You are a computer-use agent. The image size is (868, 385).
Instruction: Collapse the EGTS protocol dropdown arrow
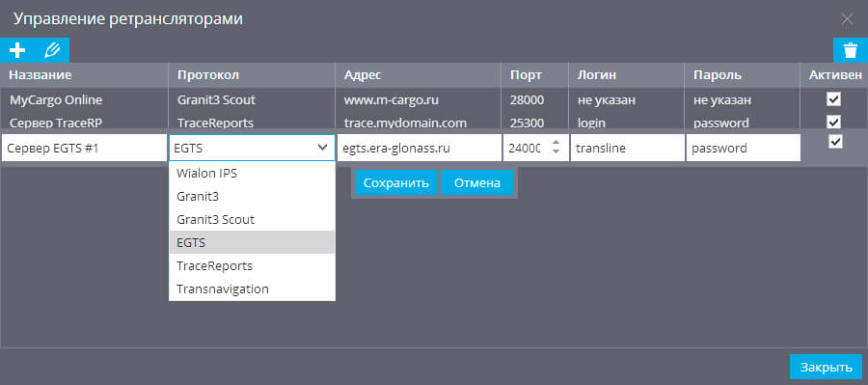click(321, 148)
